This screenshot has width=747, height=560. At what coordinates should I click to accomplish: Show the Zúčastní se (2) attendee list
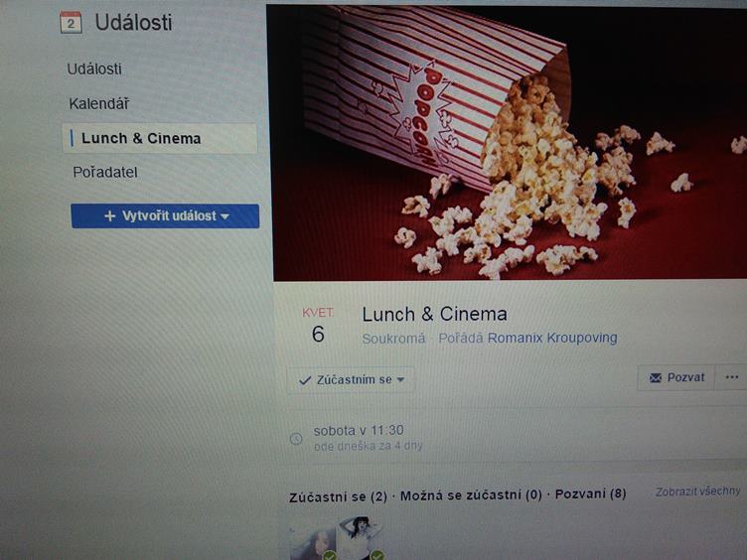(338, 496)
